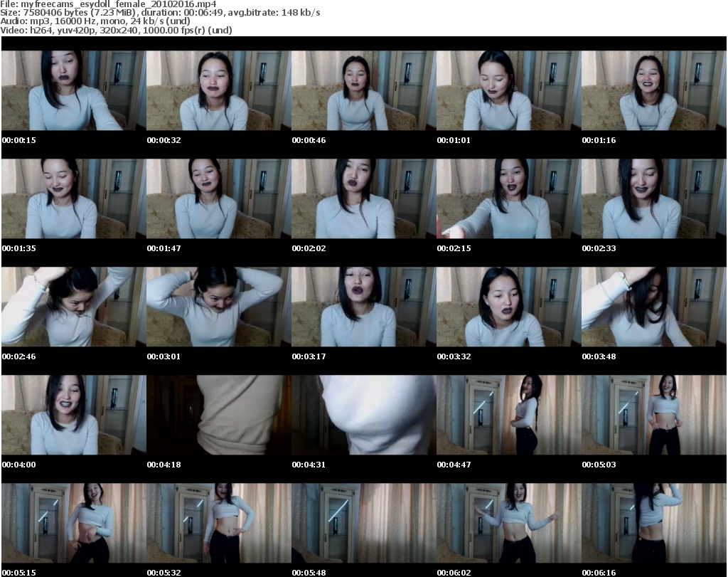
Task: Open the frame stamped 00:02:33
Action: pos(654,198)
